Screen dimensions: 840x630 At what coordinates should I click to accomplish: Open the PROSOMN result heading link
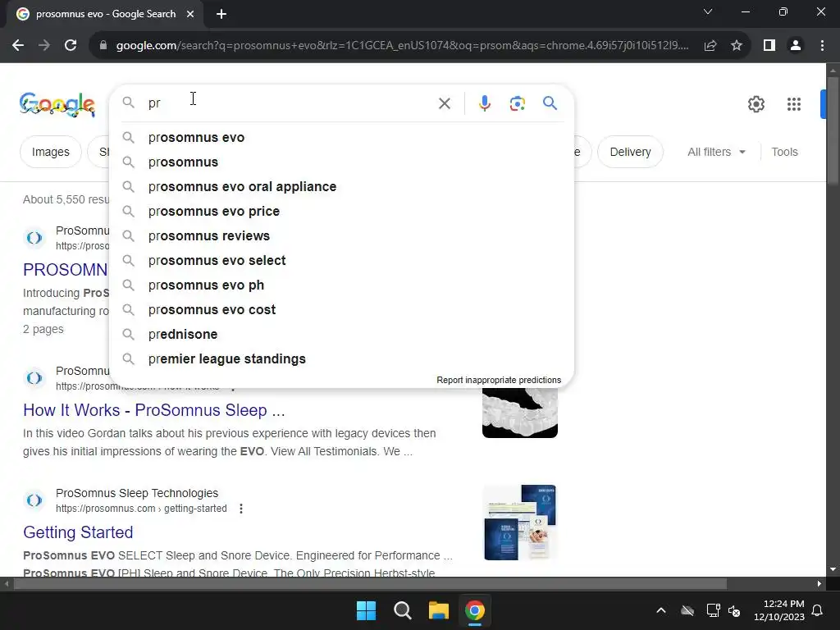click(x=66, y=269)
